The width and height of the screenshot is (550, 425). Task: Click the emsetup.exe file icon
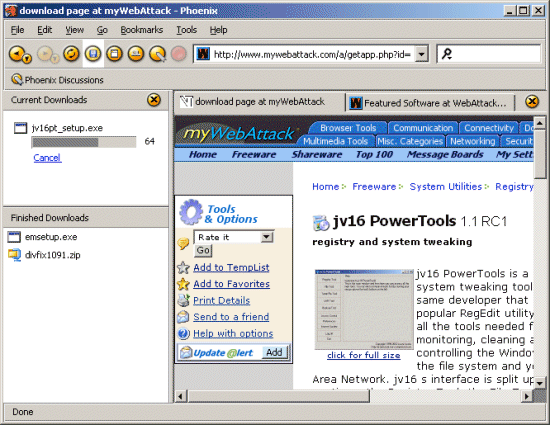(x=14, y=237)
